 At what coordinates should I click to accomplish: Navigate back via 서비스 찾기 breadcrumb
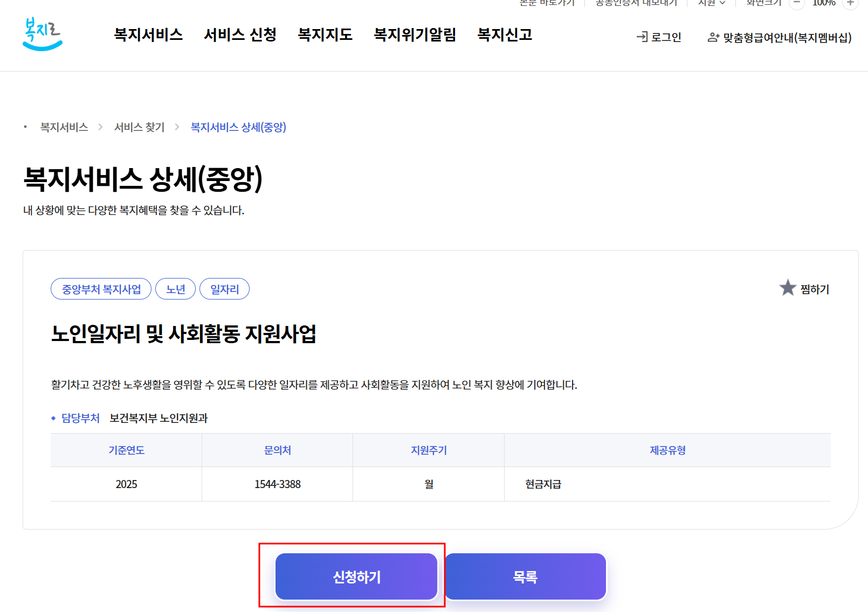[139, 127]
